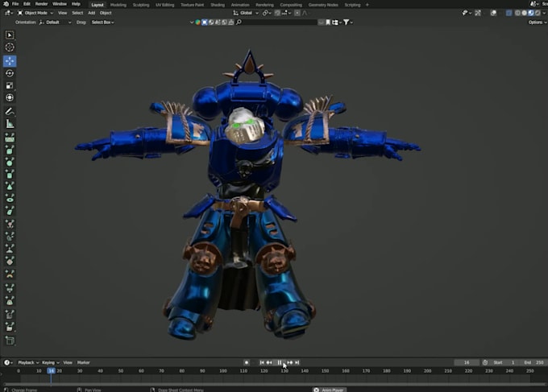The width and height of the screenshot is (548, 392).
Task: Open the Orientation Default dropdown
Action: tap(56, 23)
